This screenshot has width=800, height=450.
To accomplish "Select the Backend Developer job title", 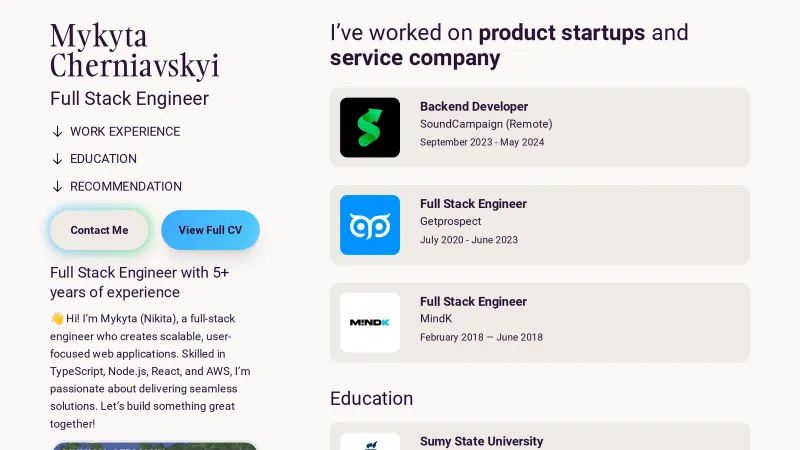I will point(474,106).
